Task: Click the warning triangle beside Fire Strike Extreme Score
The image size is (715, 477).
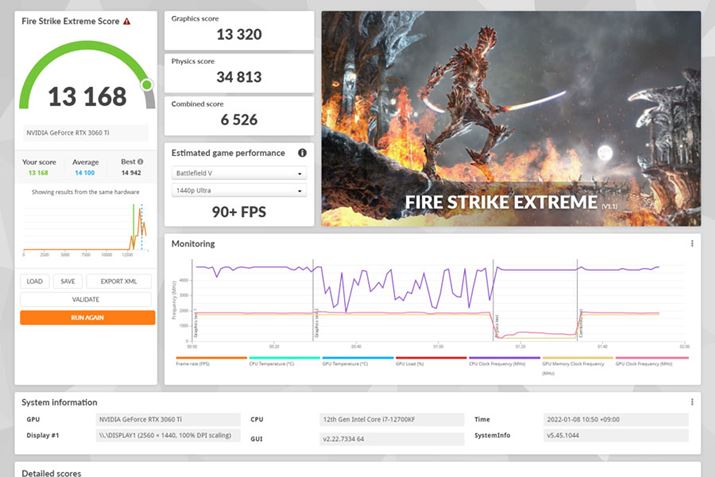Action: (x=127, y=21)
